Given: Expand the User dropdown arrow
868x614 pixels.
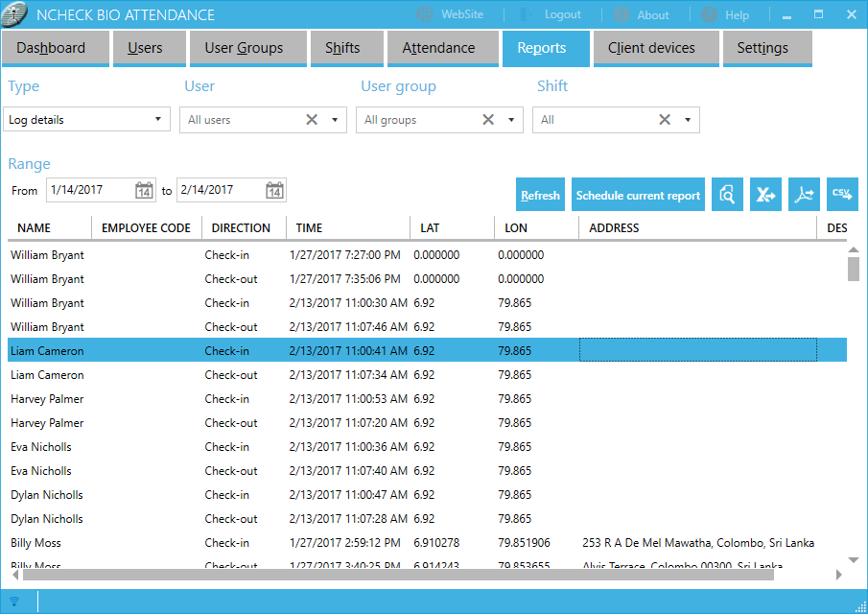Looking at the screenshot, I should pos(335,120).
